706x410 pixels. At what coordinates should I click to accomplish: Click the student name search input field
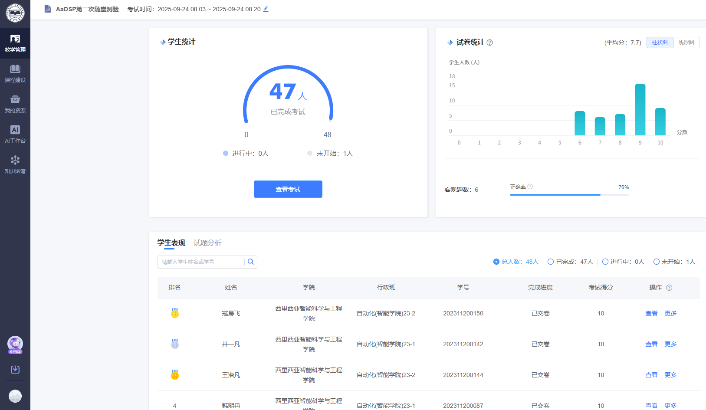(x=201, y=262)
